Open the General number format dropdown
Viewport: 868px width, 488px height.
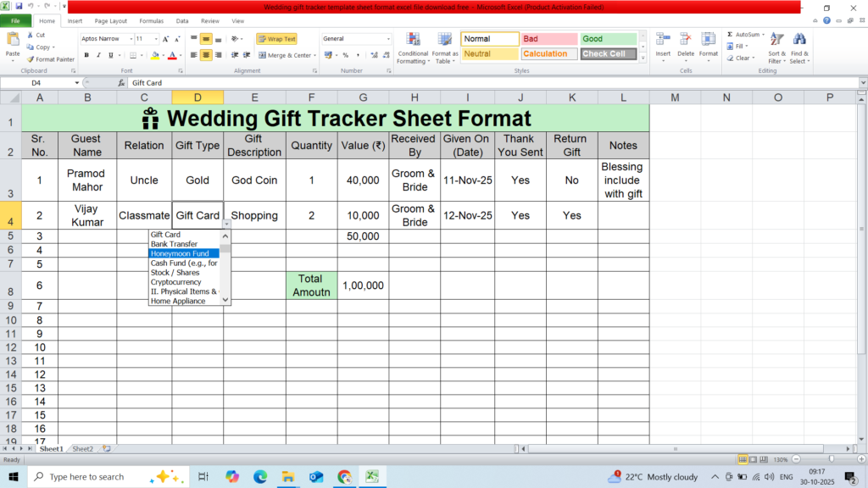click(x=388, y=39)
